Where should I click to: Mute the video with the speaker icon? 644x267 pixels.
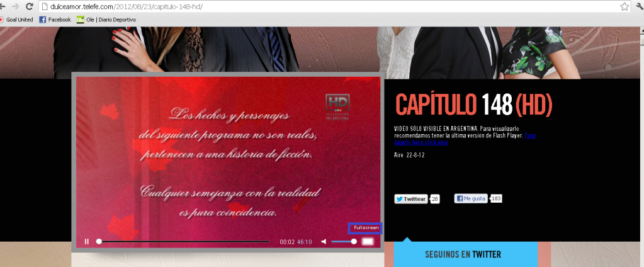(x=324, y=242)
